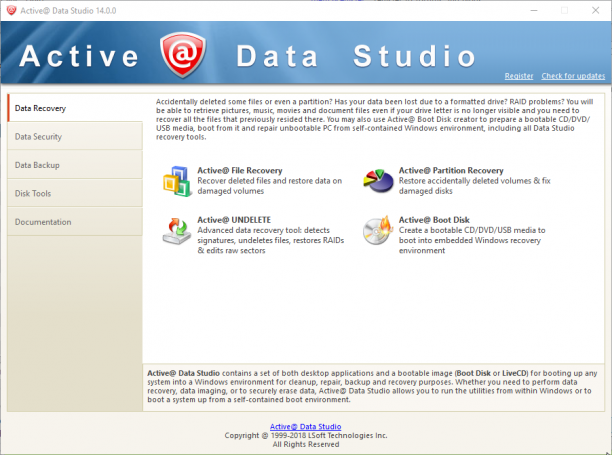Click the Active@ UNDELETE recycle icon
Viewport: 612px width, 455px height.
coord(177,231)
